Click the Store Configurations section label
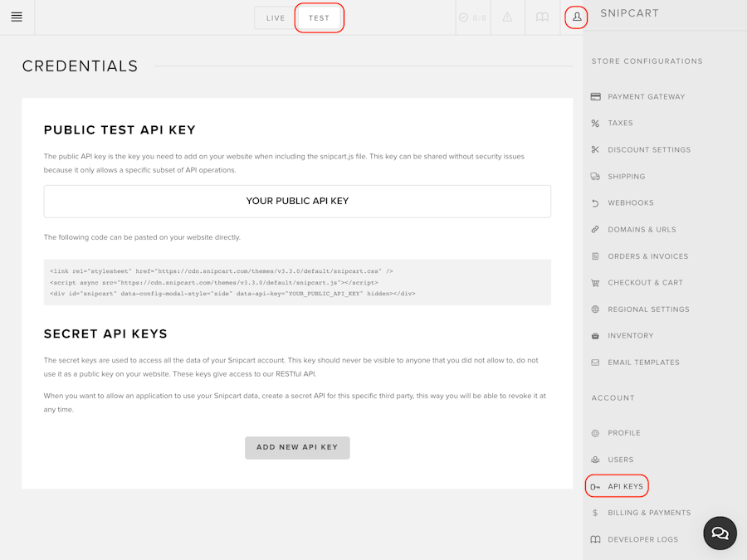The image size is (747, 560). [647, 61]
